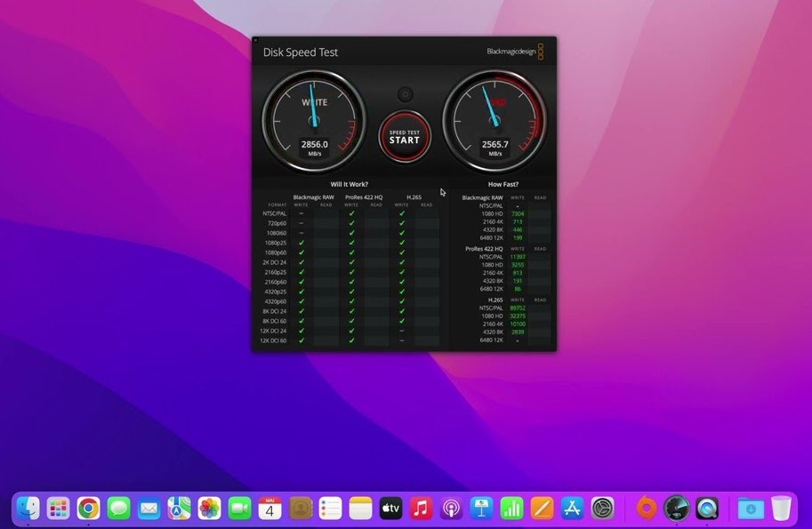Open the Notes app
This screenshot has width=812, height=529.
pos(360,509)
